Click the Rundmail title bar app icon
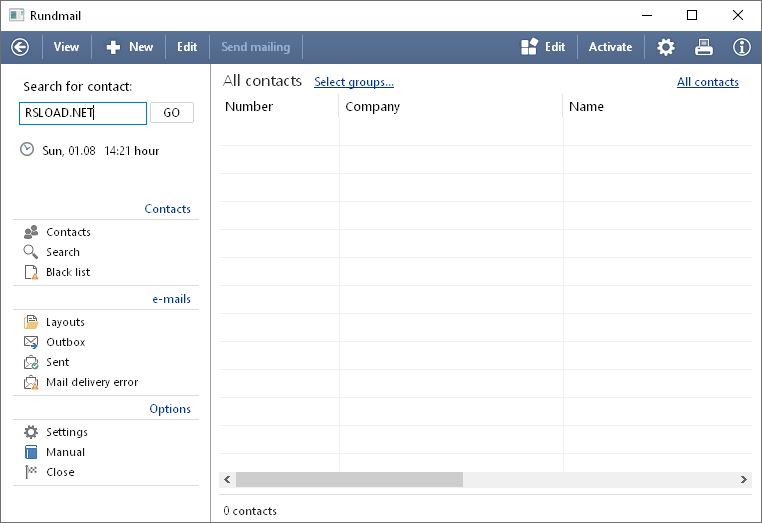This screenshot has height=523, width=762. coord(17,15)
